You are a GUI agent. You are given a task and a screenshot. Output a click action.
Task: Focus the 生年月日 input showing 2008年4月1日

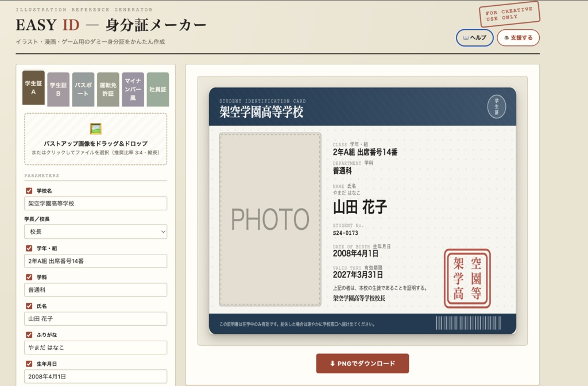coord(96,376)
